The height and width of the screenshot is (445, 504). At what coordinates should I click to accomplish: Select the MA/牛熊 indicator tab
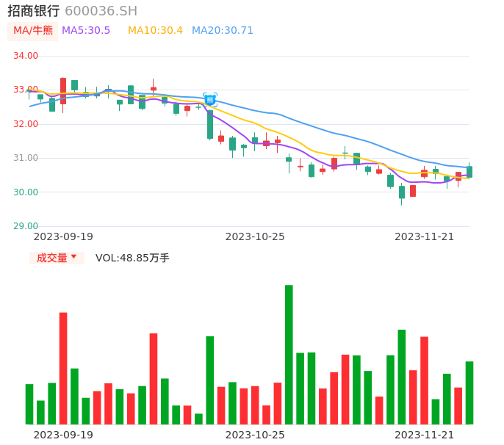click(33, 31)
